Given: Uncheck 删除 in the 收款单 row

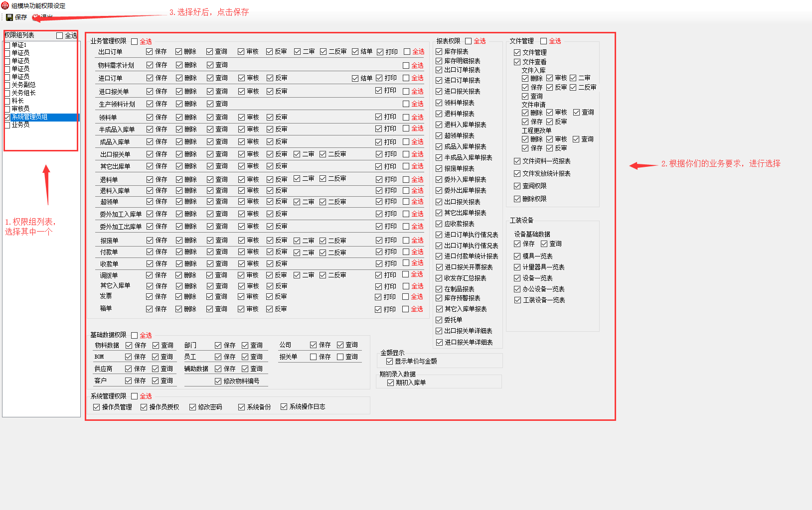Looking at the screenshot, I should point(179,263).
